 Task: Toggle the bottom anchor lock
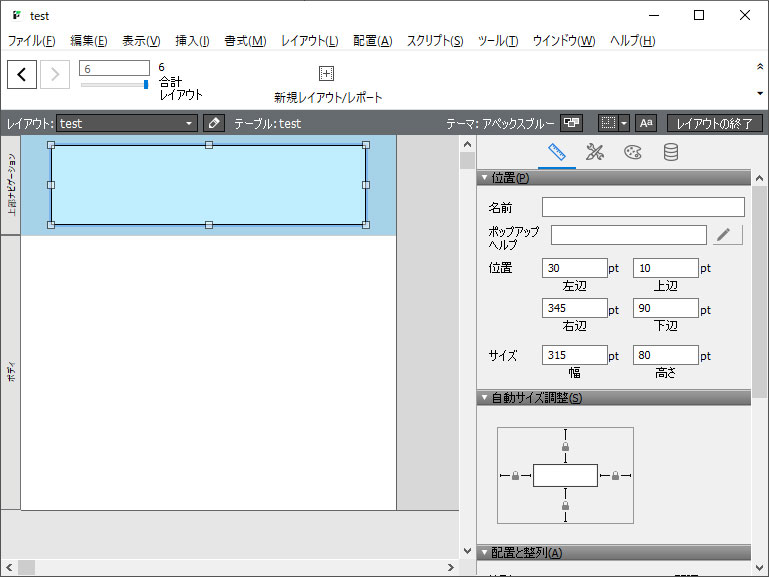coord(565,505)
